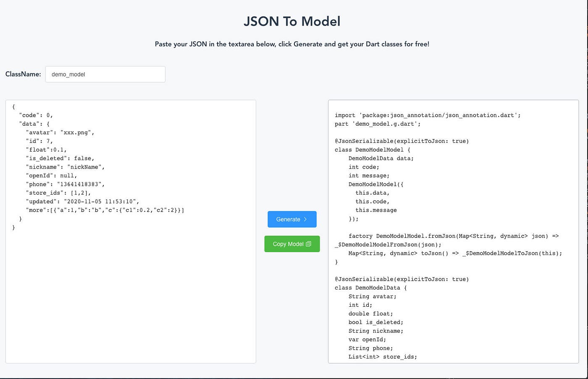Click the ClassName input containing demo_model
The image size is (588, 379).
click(105, 74)
